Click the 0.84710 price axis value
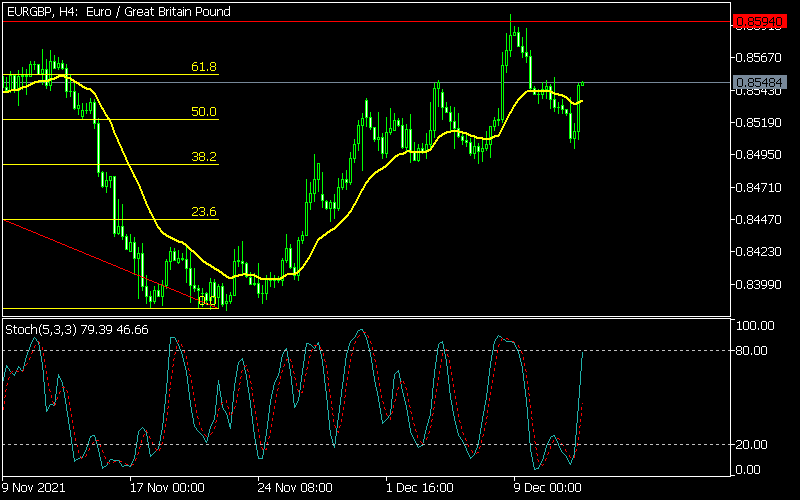The image size is (800, 500). [759, 187]
